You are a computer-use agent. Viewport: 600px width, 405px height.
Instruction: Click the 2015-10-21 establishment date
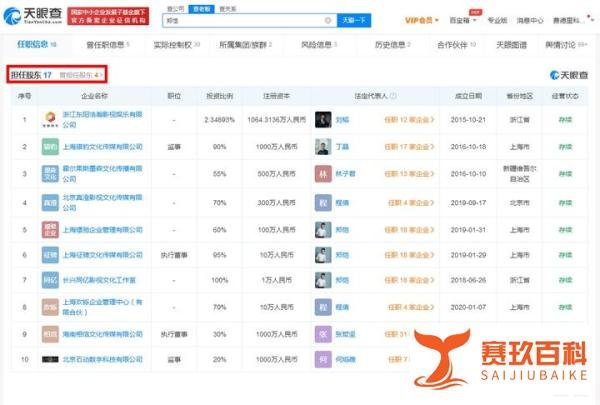tap(468, 120)
